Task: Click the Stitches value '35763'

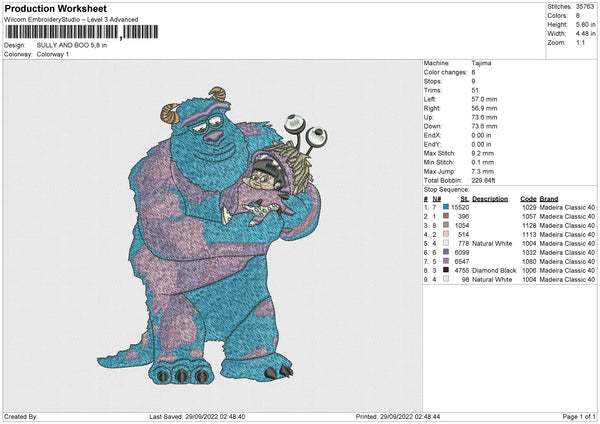Action: click(586, 7)
